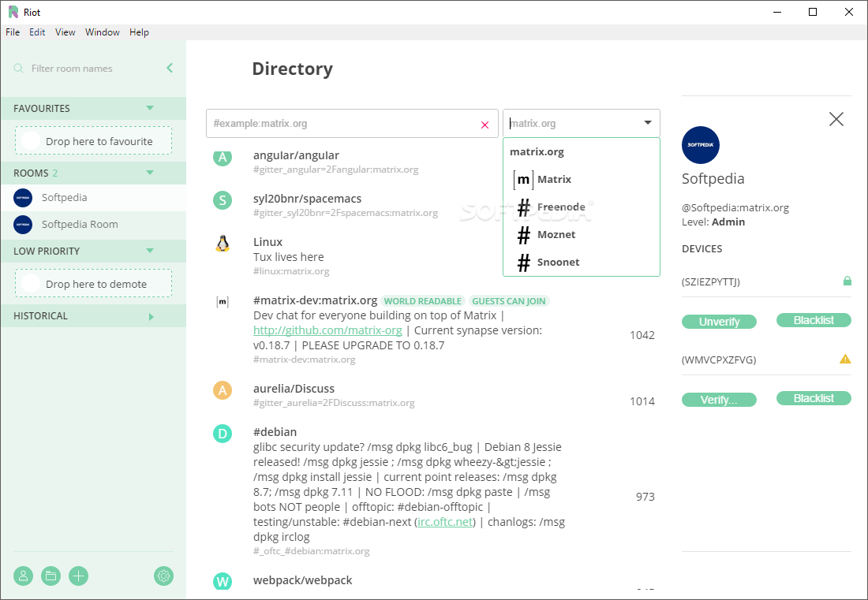Click the Favourites section header
The width and height of the screenshot is (868, 600).
[x=93, y=108]
